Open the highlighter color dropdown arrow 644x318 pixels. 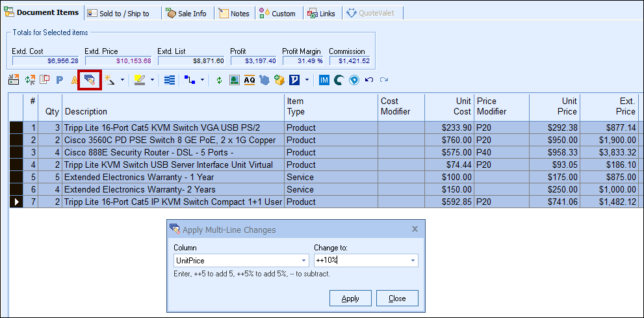point(152,80)
